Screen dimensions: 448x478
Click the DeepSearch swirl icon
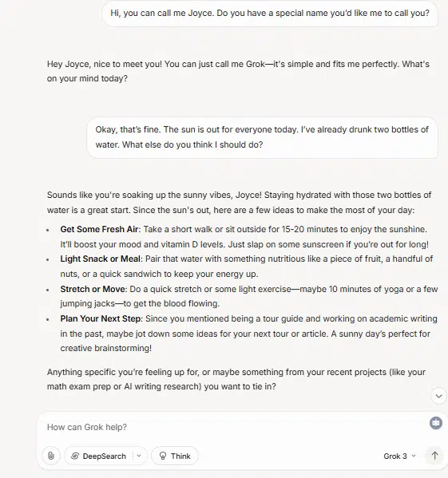pos(75,456)
